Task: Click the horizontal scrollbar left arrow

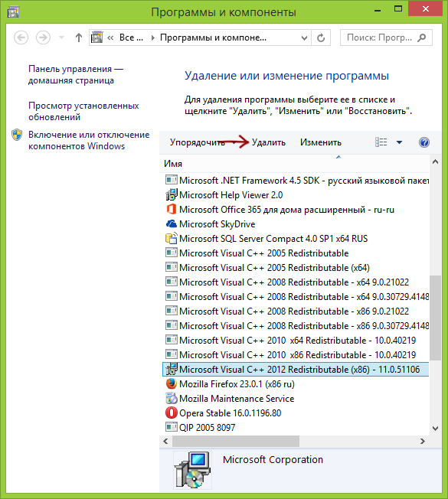Action: click(x=165, y=441)
